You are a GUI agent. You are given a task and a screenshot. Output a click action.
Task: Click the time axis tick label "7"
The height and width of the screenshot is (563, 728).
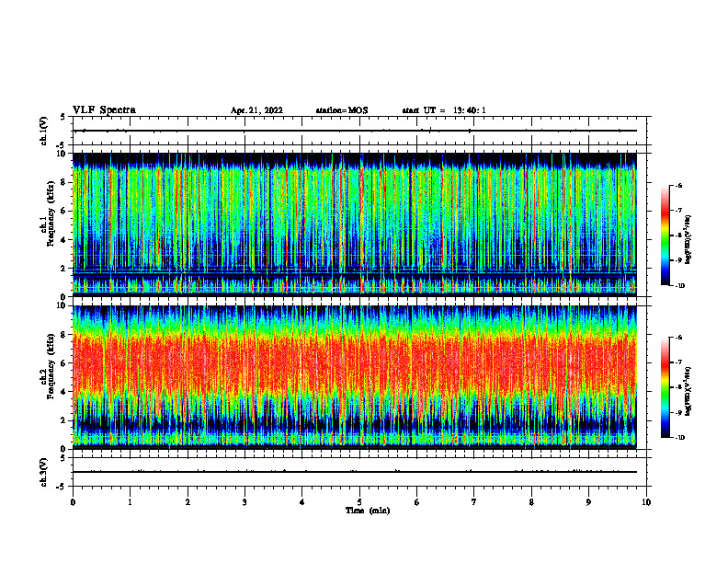point(474,502)
